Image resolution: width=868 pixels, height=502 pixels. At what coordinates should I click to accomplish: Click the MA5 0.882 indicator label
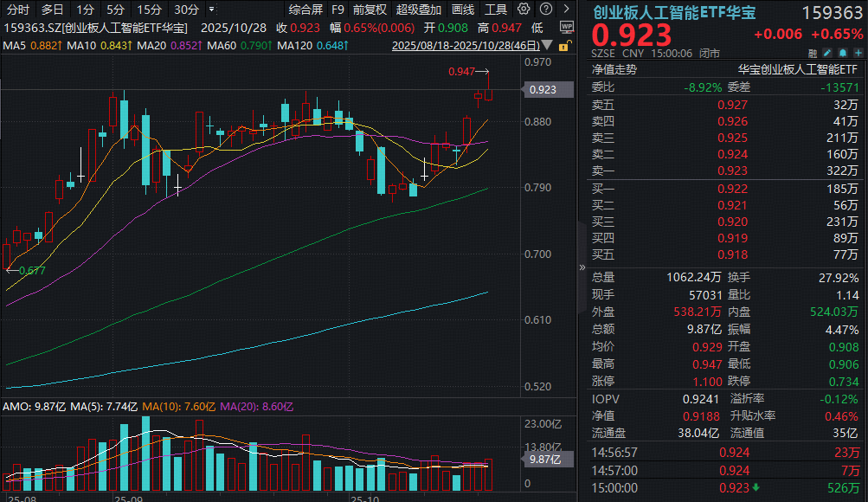coord(33,45)
